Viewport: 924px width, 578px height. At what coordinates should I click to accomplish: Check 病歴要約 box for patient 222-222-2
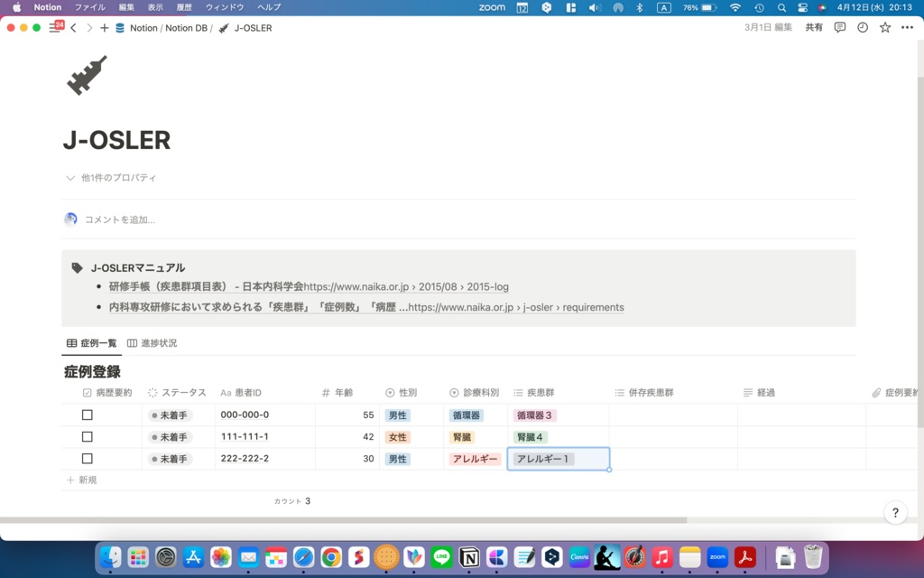click(x=88, y=459)
